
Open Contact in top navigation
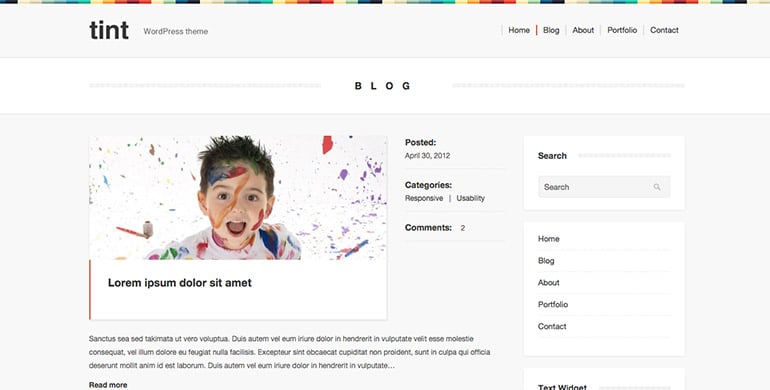[x=664, y=30]
